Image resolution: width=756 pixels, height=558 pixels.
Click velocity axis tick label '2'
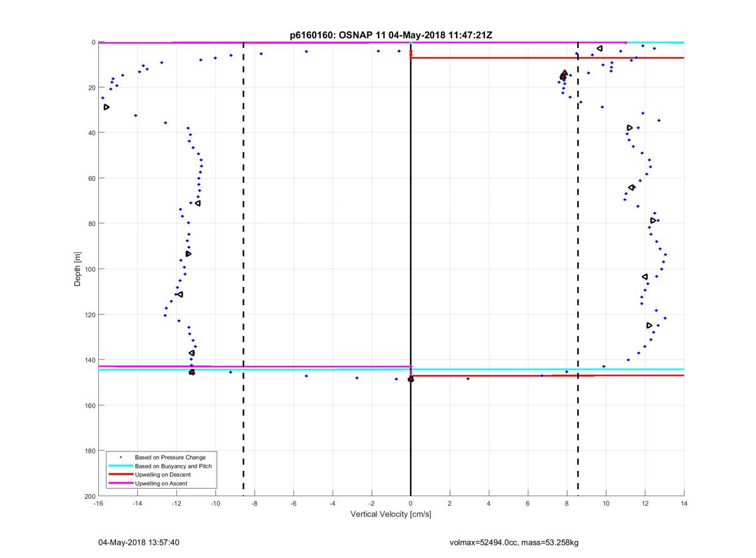coord(450,503)
